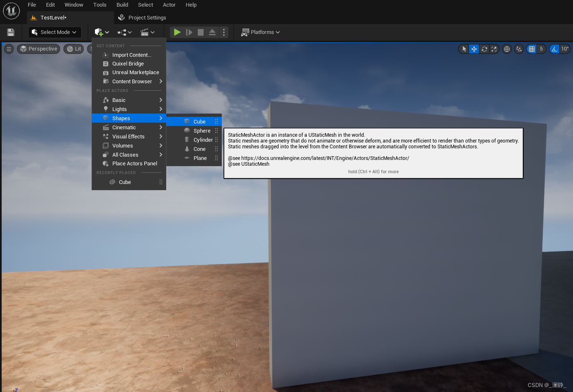Click the recently placed Cube drag handle
Image resolution: width=573 pixels, height=392 pixels.
pyautogui.click(x=161, y=182)
